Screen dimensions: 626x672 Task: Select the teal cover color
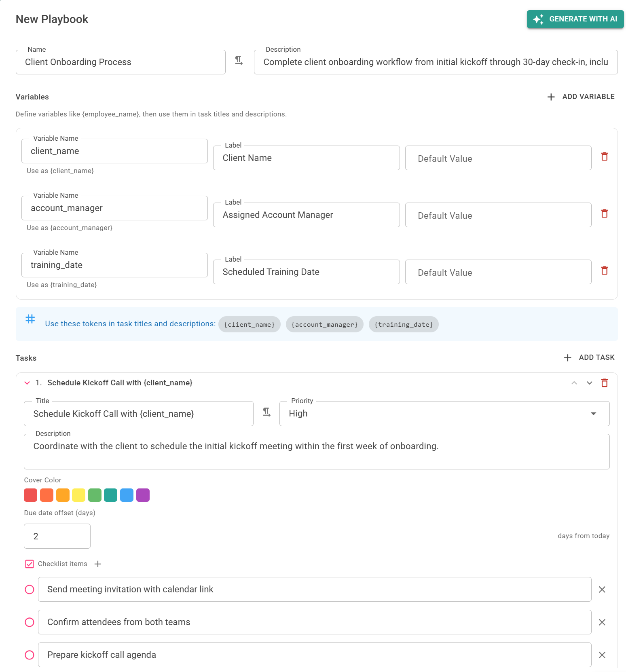pyautogui.click(x=110, y=495)
